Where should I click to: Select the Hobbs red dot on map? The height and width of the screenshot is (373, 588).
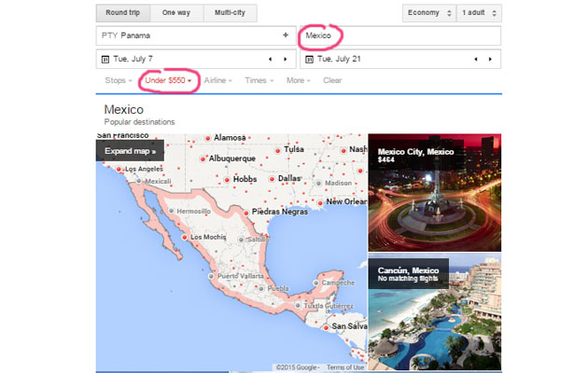click(227, 180)
